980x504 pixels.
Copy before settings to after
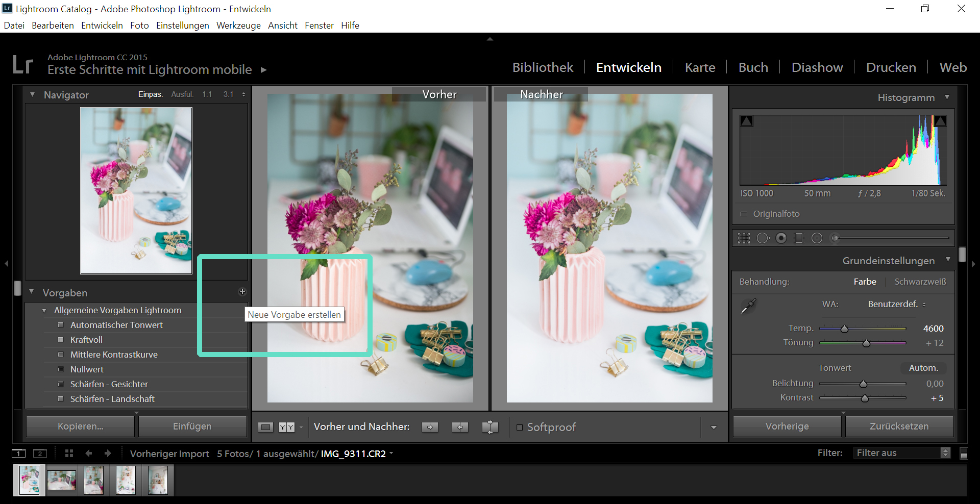430,427
